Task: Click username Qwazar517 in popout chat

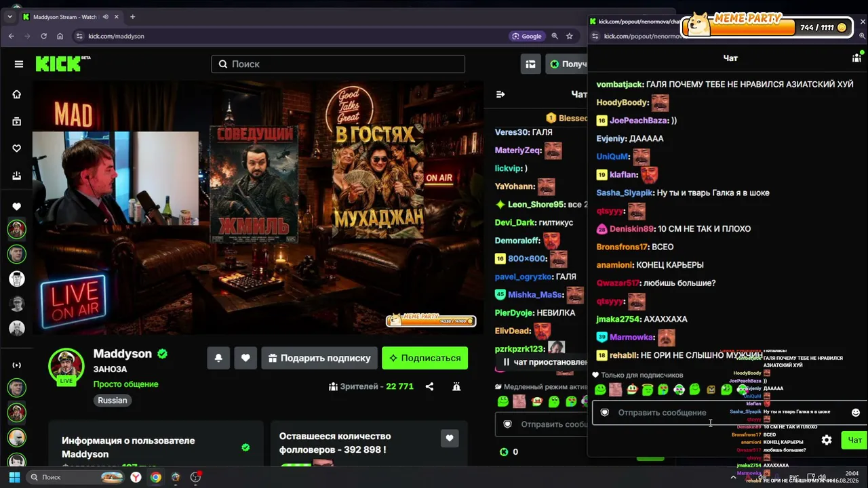Action: coord(618,283)
